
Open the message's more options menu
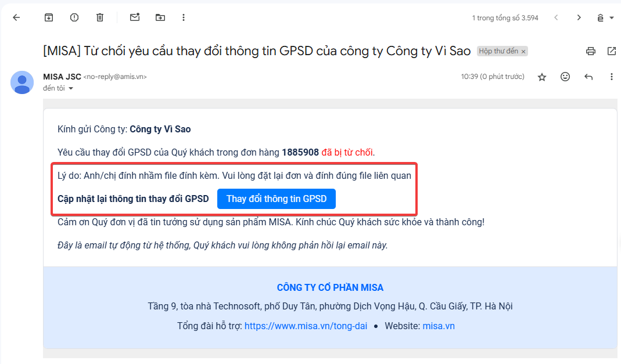[612, 77]
